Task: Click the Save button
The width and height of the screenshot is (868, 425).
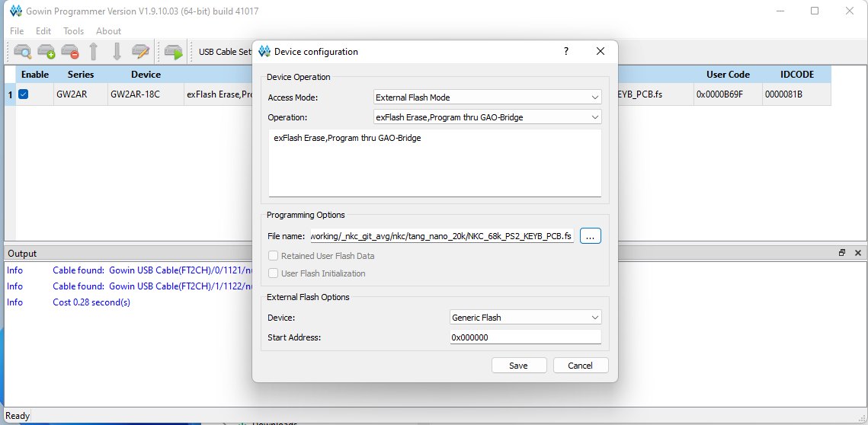Action: (x=519, y=366)
